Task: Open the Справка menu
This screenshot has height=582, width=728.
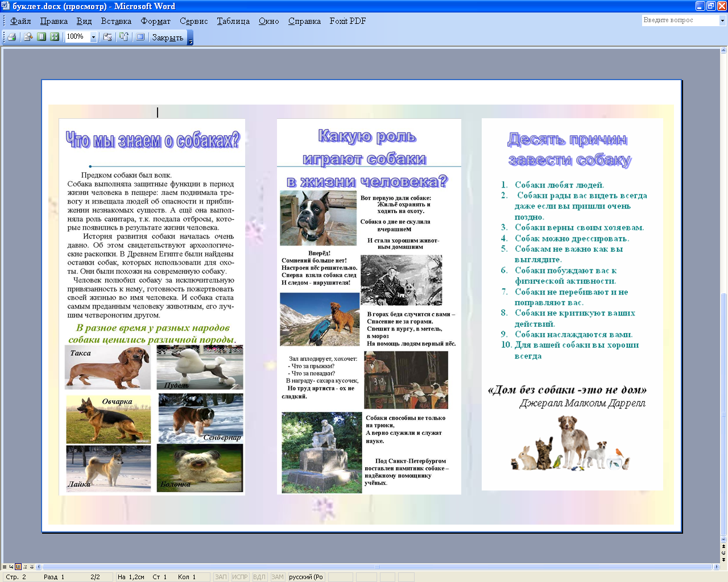Action: (x=304, y=21)
